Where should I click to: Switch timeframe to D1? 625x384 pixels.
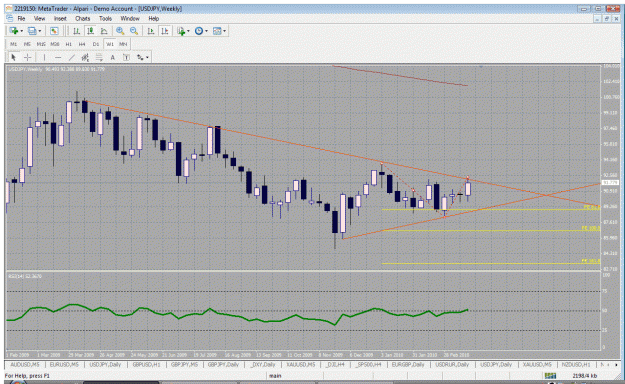(96, 44)
